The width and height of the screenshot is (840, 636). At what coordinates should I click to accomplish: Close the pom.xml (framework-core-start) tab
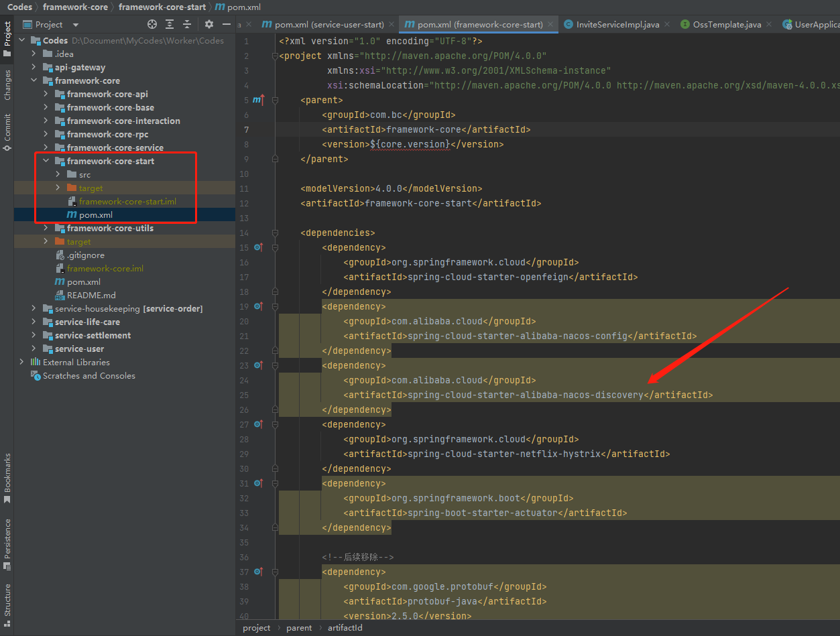[x=550, y=24]
